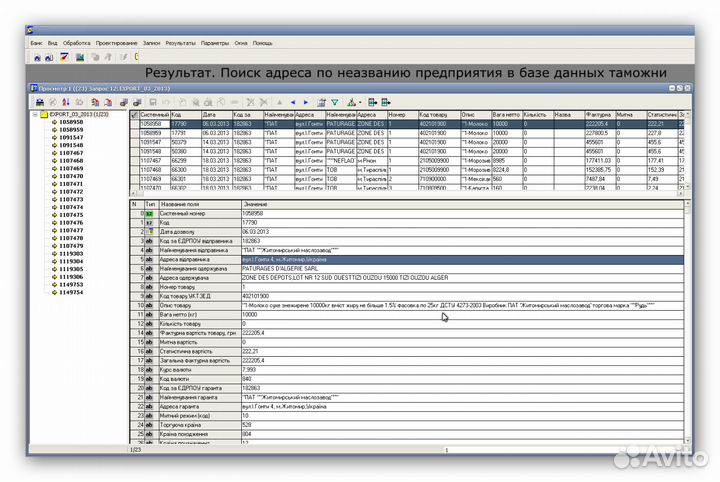Screen dimensions: 720x482
Task: Click the blue previous record arrow
Action: (292, 102)
